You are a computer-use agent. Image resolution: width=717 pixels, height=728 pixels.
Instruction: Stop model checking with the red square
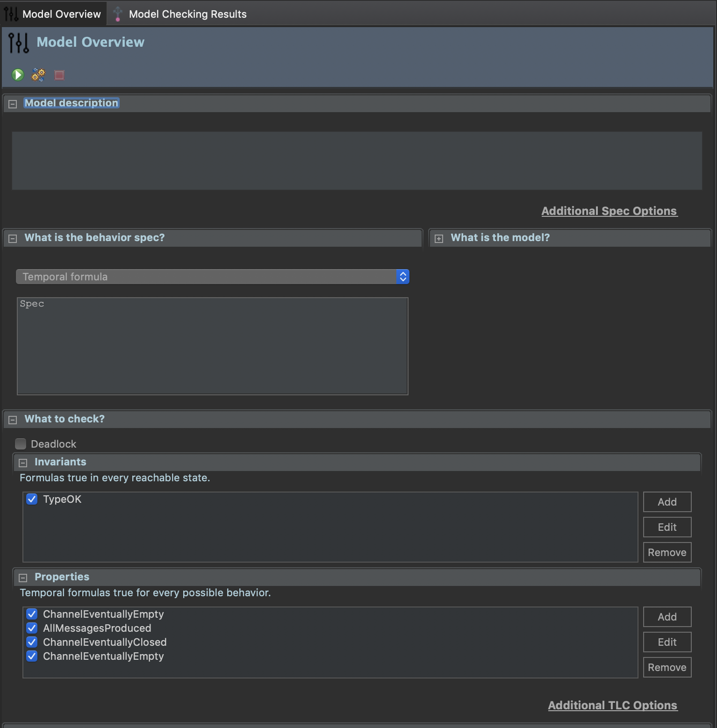click(x=59, y=75)
